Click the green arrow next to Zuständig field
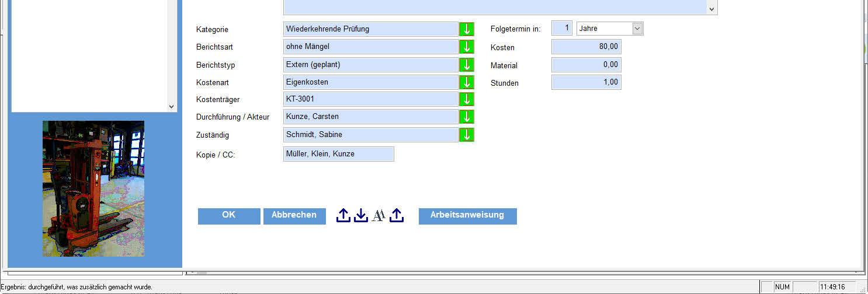868x294 pixels. point(467,135)
